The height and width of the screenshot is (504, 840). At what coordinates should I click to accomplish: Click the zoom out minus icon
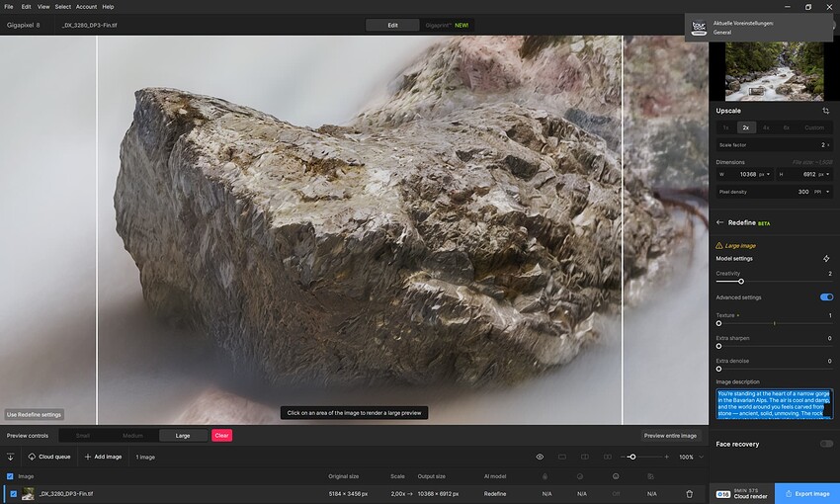pyautogui.click(x=623, y=457)
